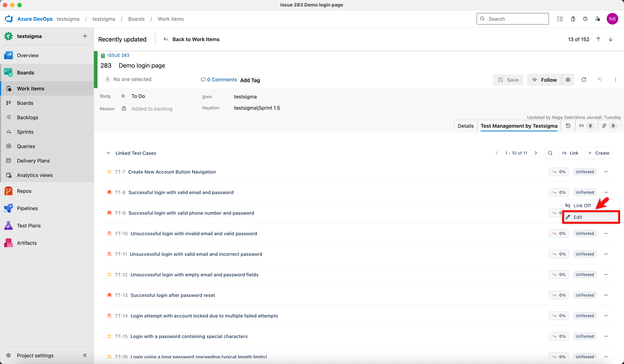Screen dimensions: 624x364
Task: Open the Pipelines section
Action: 27,208
